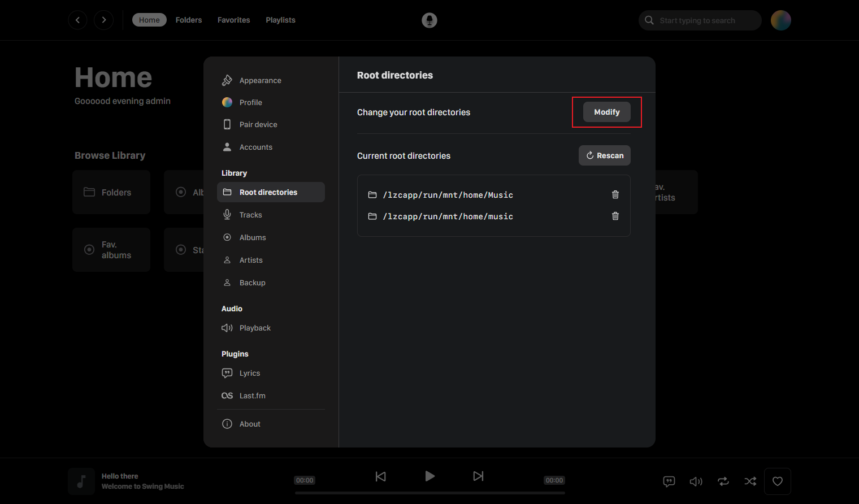Switch to the Playlists tab
The width and height of the screenshot is (859, 504).
click(x=280, y=20)
